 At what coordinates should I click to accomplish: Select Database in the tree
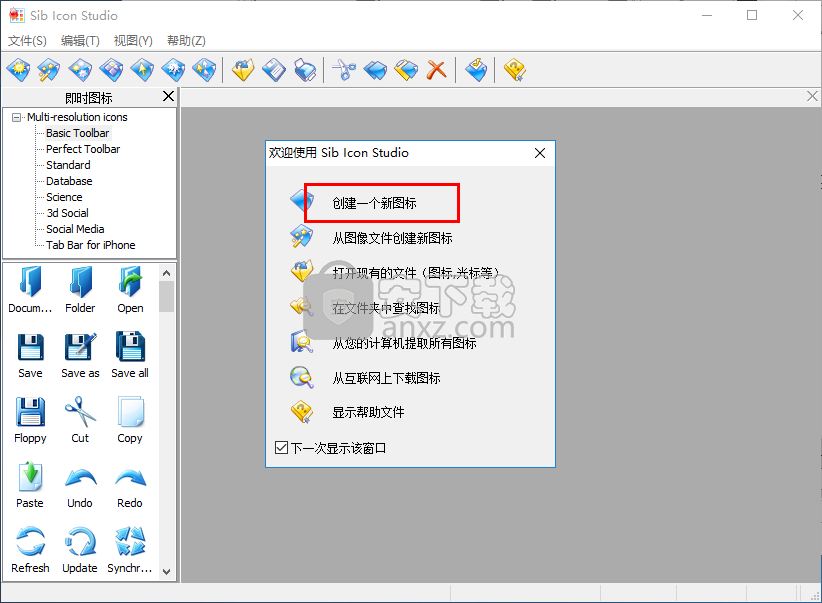[69, 181]
